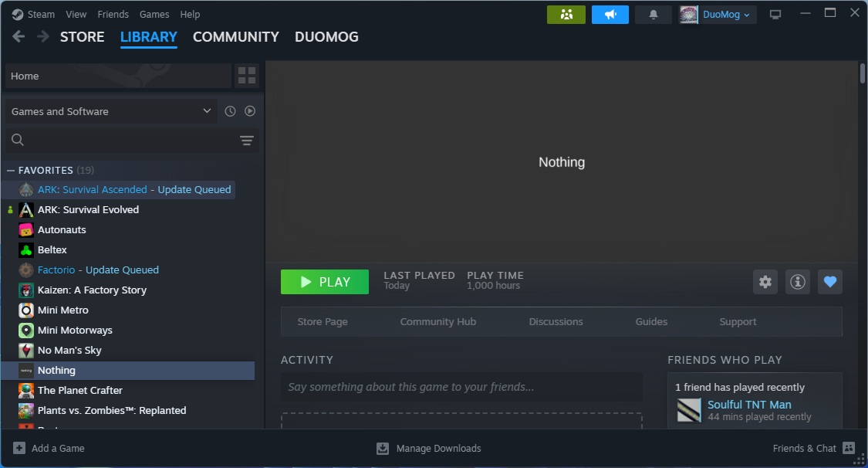Toggle the favorite heart for Nothing
Viewport: 868px width, 468px height.
pos(830,282)
